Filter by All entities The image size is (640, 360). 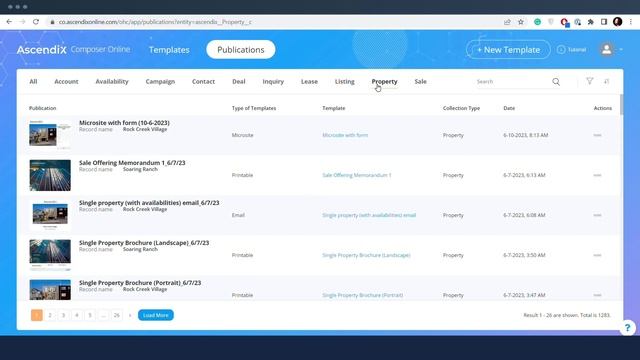tap(33, 82)
